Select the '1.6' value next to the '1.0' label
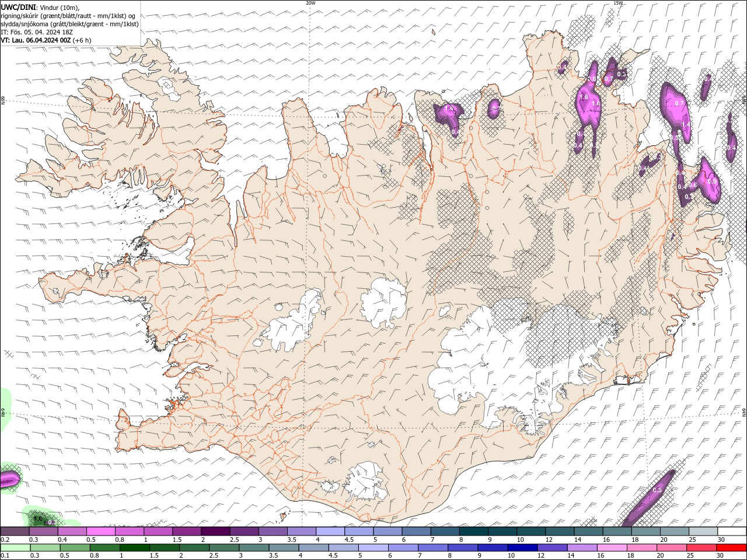Screen dimensions: 747x560 pos(584,97)
